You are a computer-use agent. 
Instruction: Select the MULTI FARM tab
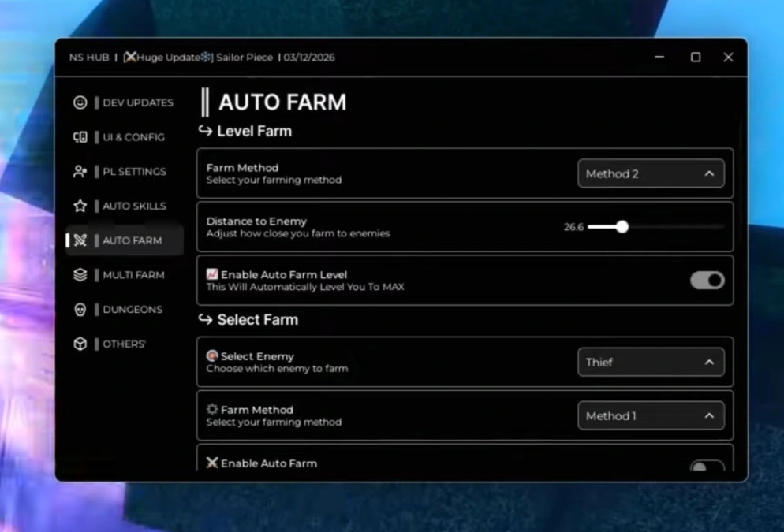pyautogui.click(x=125, y=275)
